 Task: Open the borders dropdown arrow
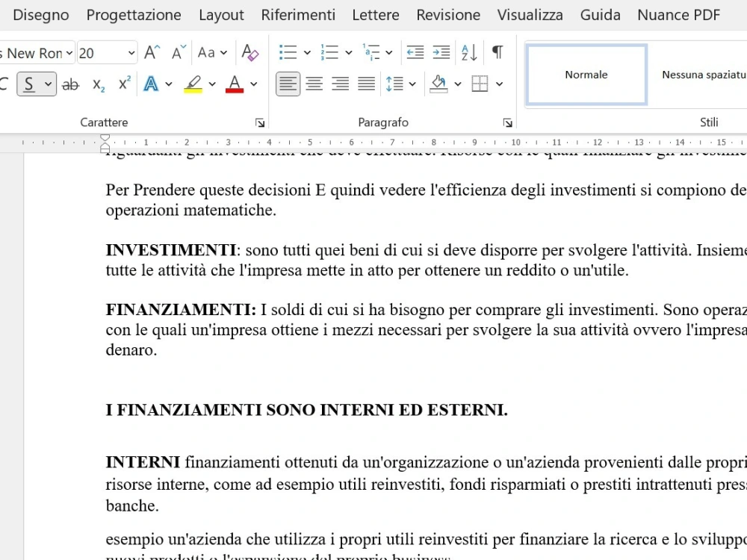coord(499,84)
